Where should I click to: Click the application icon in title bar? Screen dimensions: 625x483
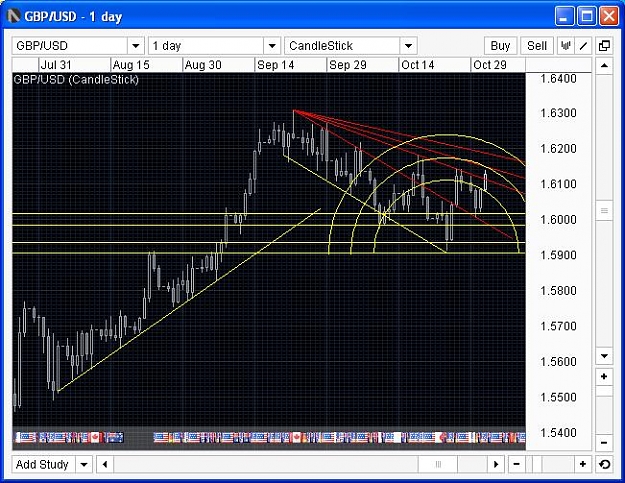pyautogui.click(x=14, y=16)
